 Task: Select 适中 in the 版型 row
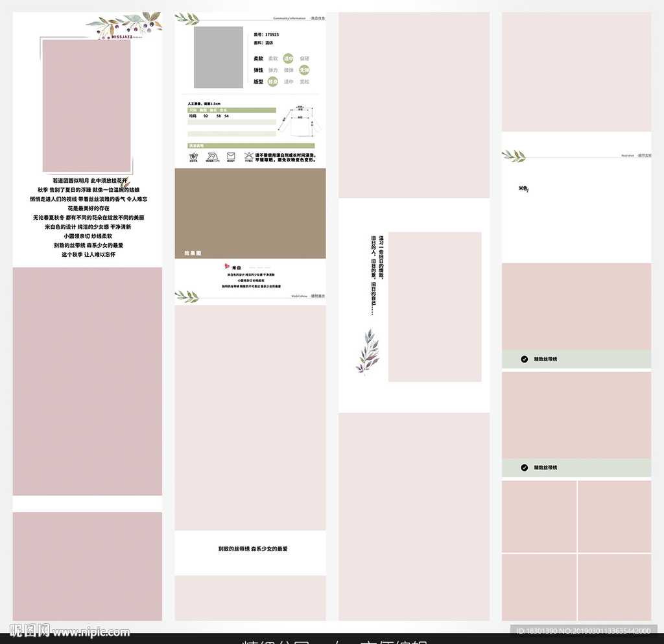[289, 81]
